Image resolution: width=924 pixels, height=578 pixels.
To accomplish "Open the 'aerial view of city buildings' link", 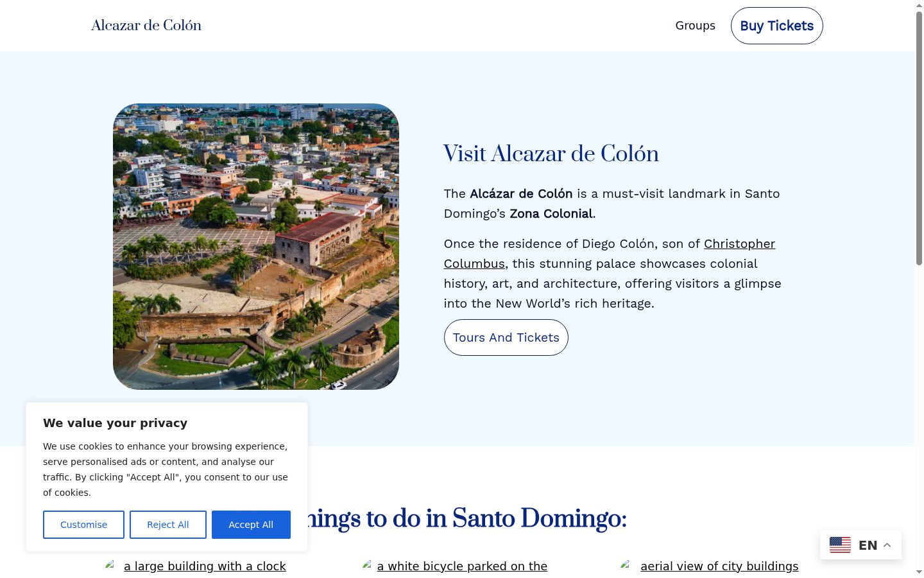I will (x=719, y=566).
